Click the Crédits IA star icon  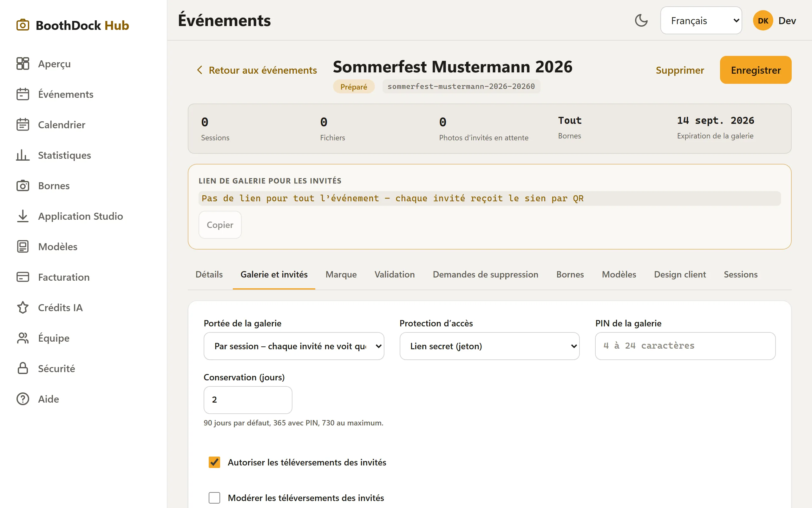pyautogui.click(x=23, y=307)
